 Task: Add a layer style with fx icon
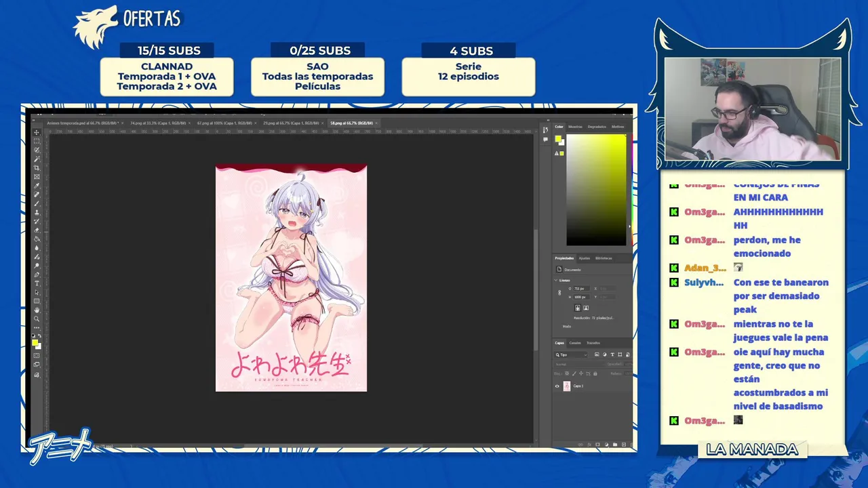[589, 445]
